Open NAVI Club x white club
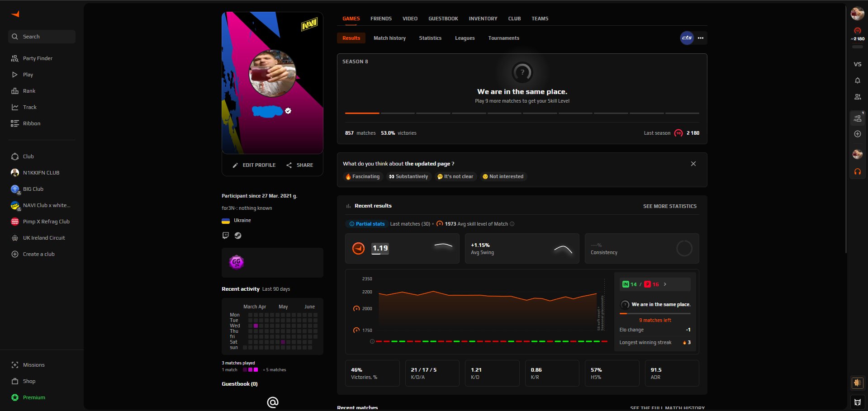Screen dimensions: 868x411 coord(42,205)
